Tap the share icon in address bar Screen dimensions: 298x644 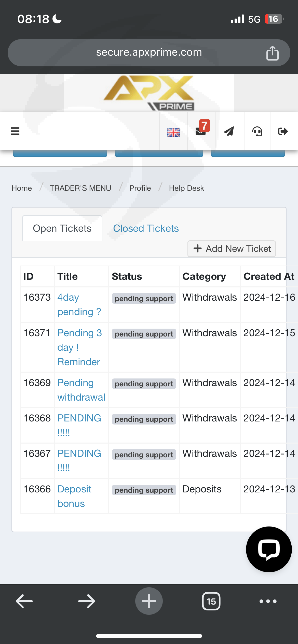pos(272,53)
